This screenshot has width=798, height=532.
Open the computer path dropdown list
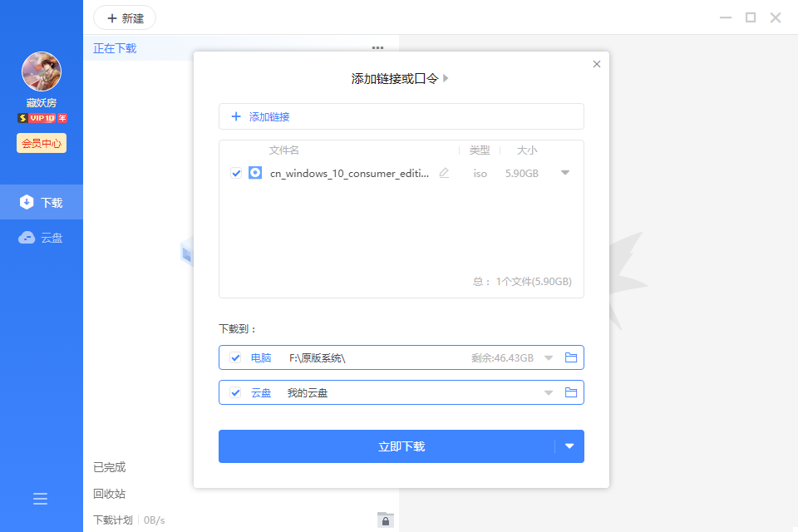pos(549,357)
